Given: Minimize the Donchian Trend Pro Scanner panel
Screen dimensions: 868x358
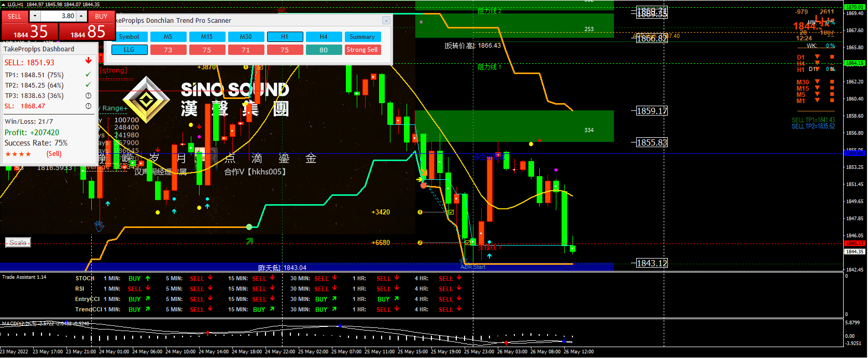Looking at the screenshot, I should coord(386,20).
